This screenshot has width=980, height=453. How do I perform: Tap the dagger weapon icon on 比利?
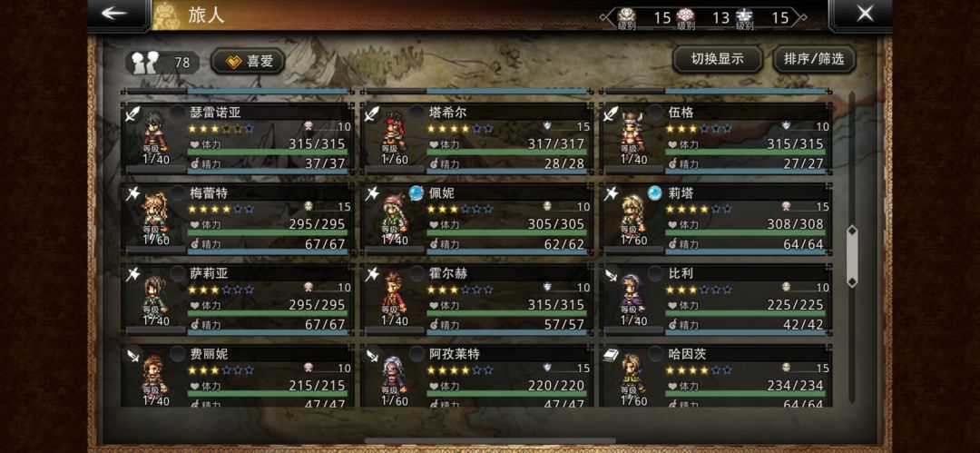pos(612,275)
